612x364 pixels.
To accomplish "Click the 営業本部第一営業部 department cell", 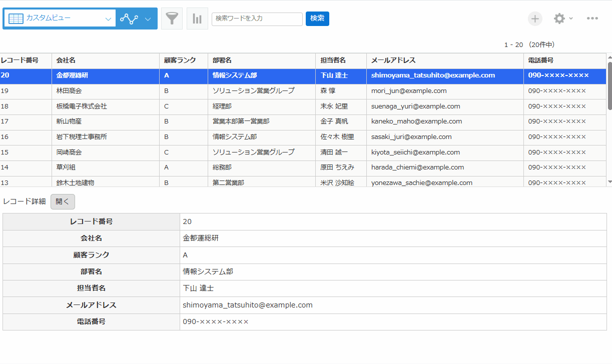I will pos(262,122).
